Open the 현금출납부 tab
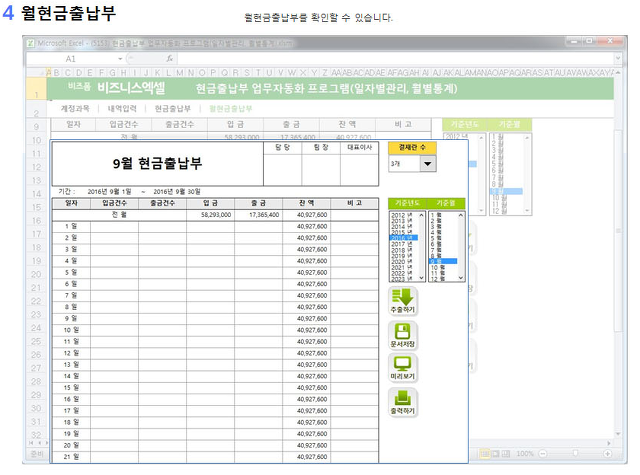640x475 pixels. click(172, 108)
